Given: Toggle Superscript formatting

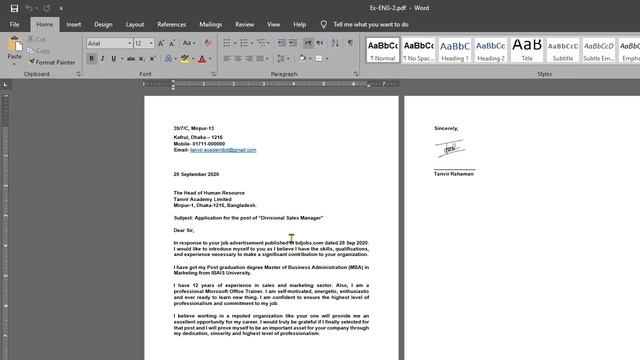Looking at the screenshot, I should (x=152, y=59).
